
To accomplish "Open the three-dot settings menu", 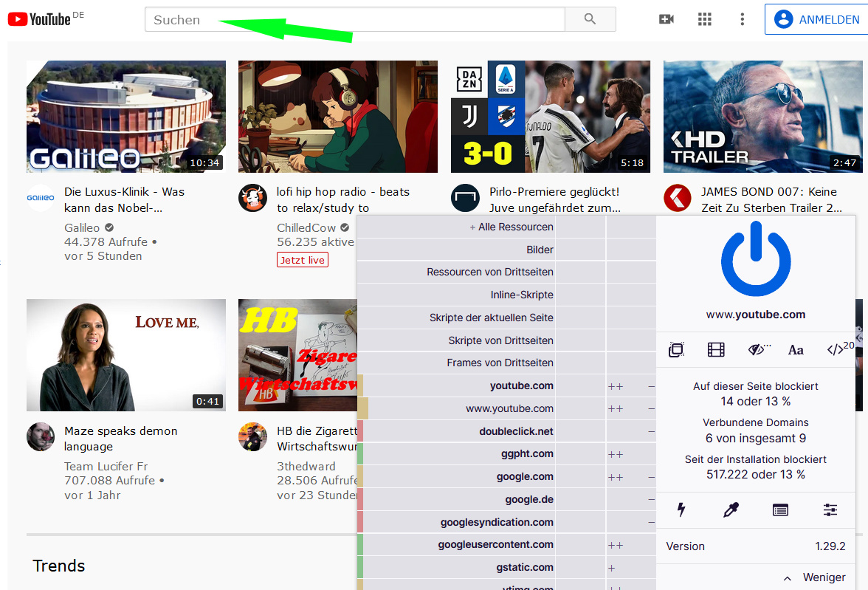I will pos(743,19).
